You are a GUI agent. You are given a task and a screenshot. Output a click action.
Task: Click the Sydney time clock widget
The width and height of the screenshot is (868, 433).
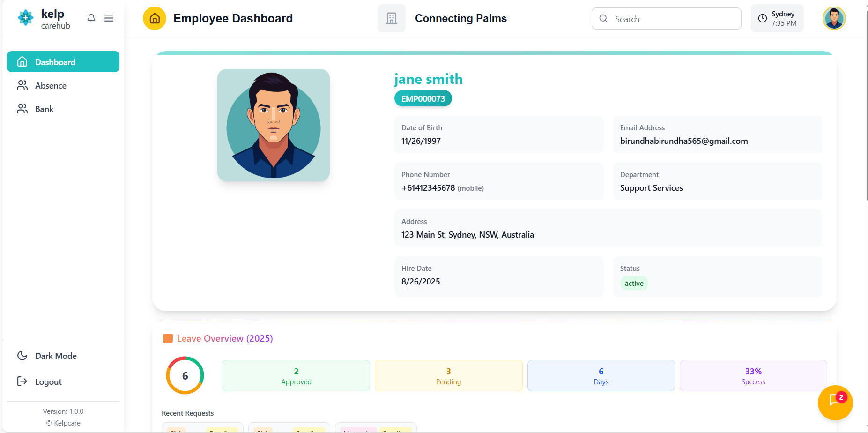[x=777, y=18]
